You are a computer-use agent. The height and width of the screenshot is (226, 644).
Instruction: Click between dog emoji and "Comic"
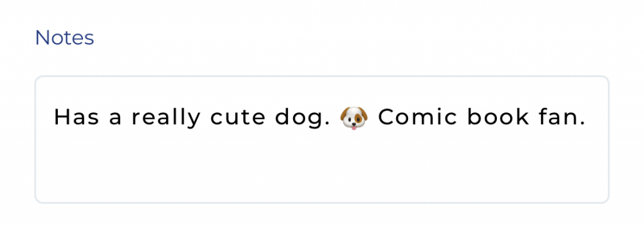point(373,118)
